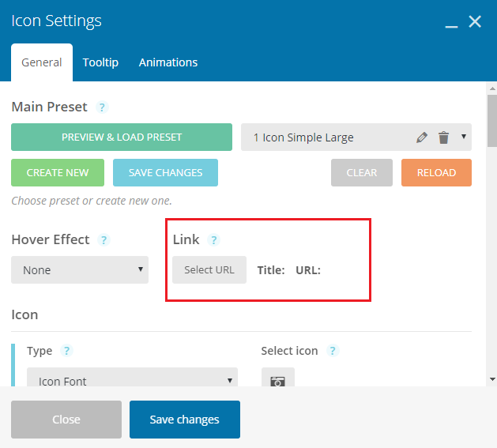Image resolution: width=497 pixels, height=448 pixels.
Task: Expand the Type dropdown showing Icon Font
Action: point(132,378)
